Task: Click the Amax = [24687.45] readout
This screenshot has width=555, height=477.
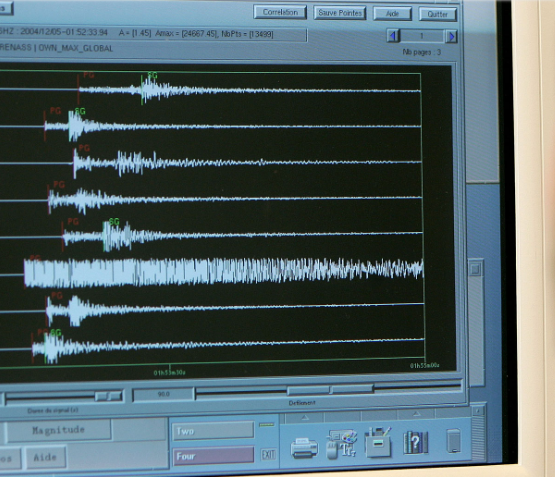Action: coord(186,34)
